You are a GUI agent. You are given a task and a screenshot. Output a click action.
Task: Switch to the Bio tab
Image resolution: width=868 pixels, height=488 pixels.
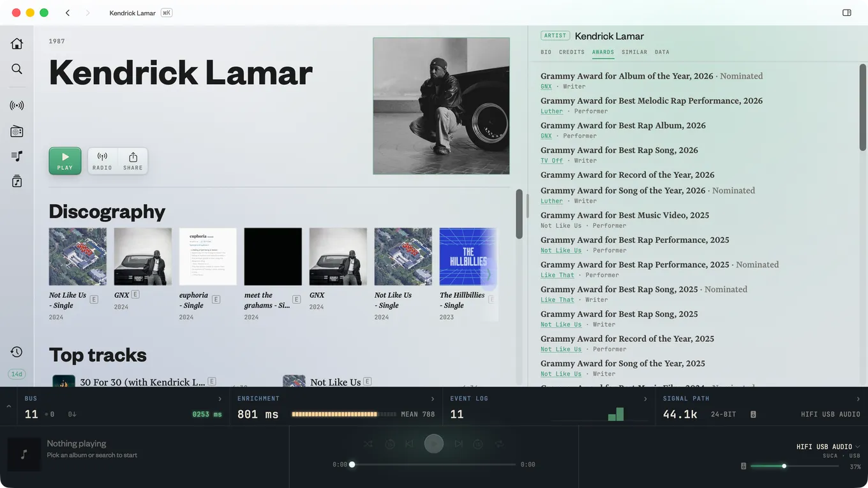(x=546, y=52)
